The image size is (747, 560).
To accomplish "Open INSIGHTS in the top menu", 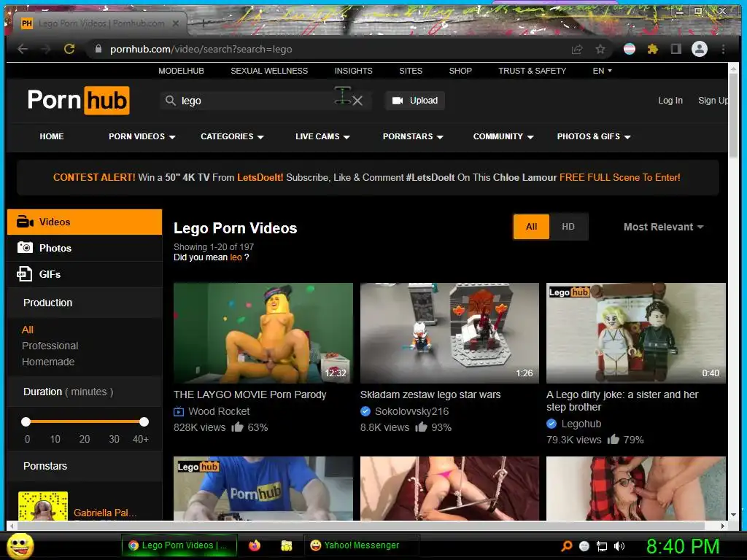I will click(x=354, y=71).
